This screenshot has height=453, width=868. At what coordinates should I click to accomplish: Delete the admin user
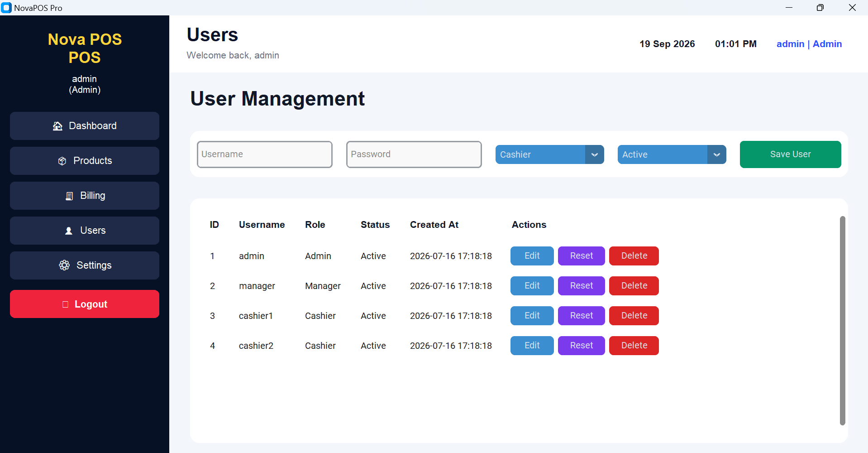click(x=634, y=256)
